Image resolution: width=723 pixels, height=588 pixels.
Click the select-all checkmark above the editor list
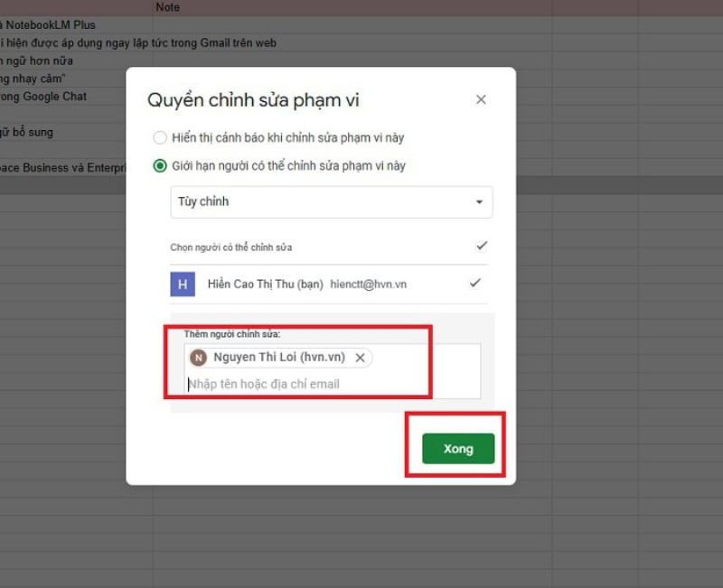tap(481, 245)
